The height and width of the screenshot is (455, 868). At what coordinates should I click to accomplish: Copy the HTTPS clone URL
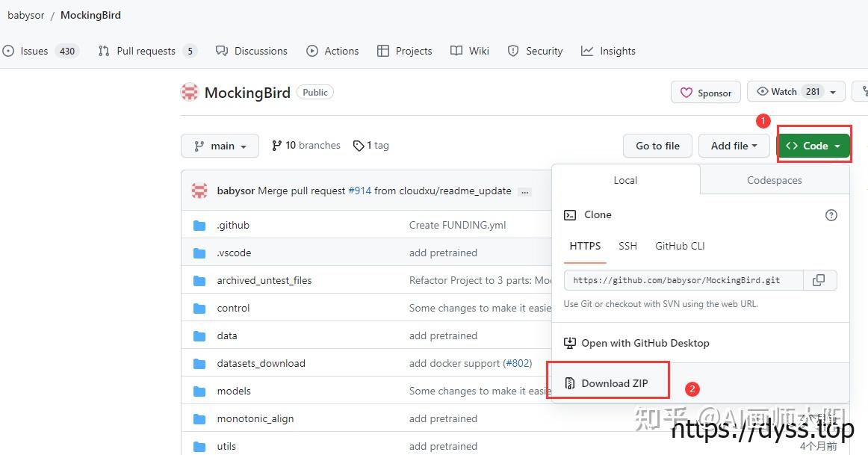(x=819, y=280)
